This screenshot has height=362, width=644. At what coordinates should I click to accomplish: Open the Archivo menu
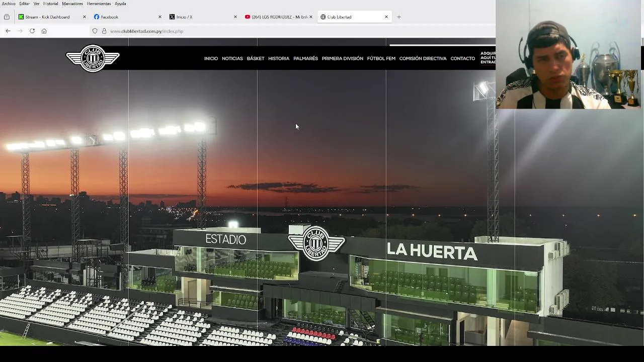(x=9, y=4)
